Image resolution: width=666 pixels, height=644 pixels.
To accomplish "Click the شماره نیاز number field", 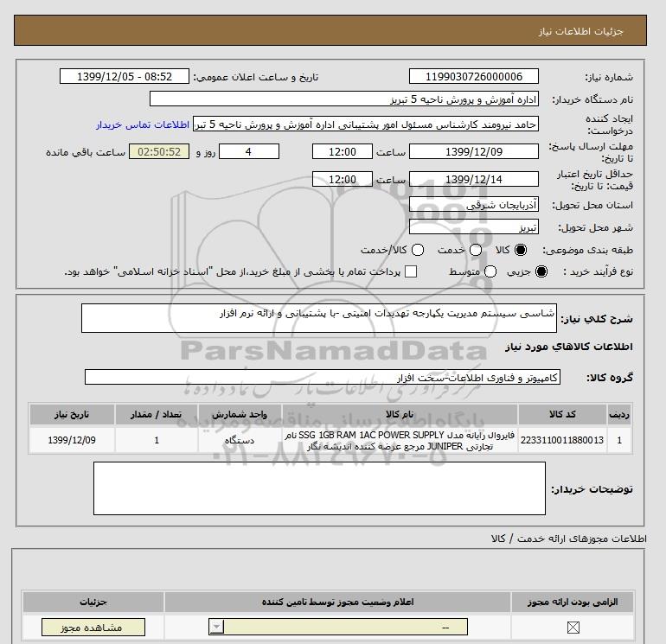I will coord(474,77).
